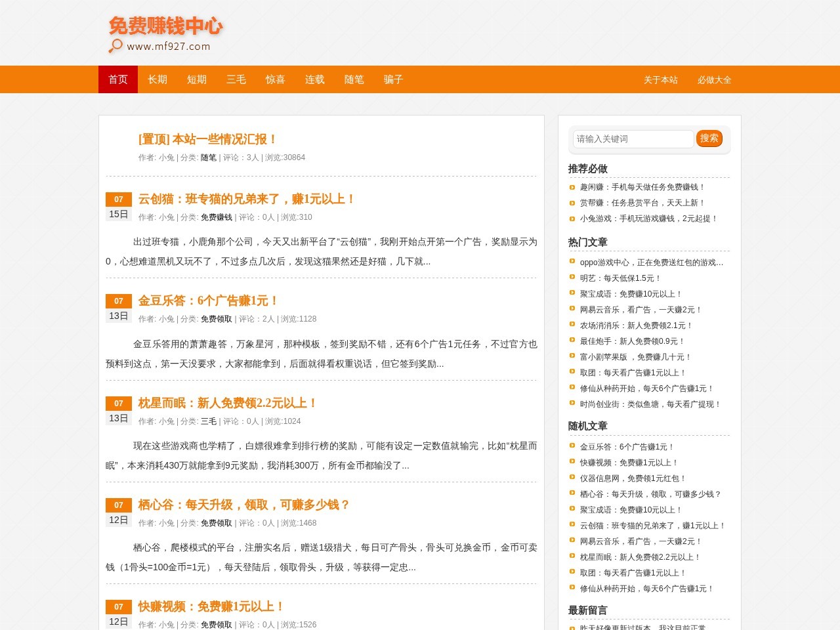Click bullet icon beside 趣闲赚 link

pos(572,187)
